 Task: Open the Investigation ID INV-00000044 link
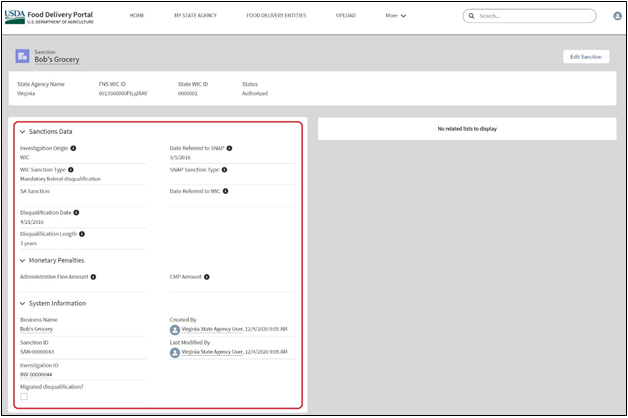click(36, 375)
